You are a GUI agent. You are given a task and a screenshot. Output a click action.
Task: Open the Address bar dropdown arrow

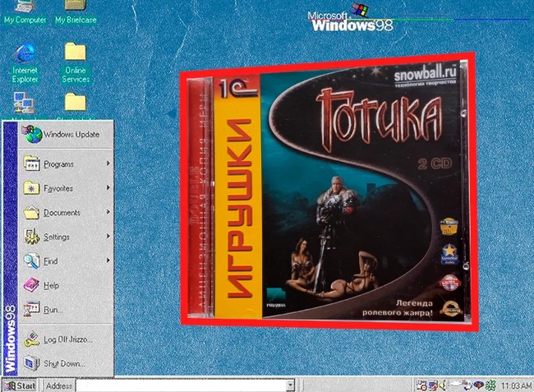click(x=291, y=385)
